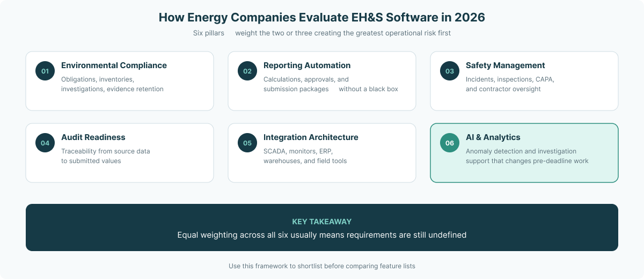644x279 pixels.
Task: Select the Reporting Automation card heading
Action: [x=307, y=65]
